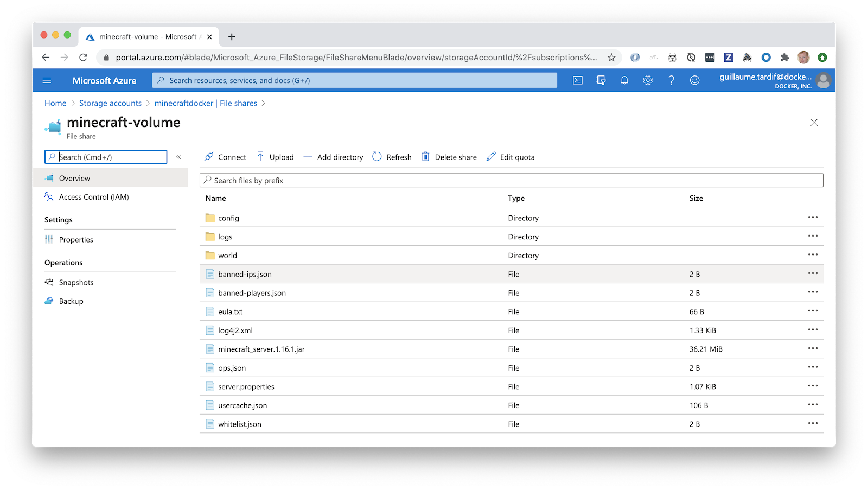Reload the page in browser

(83, 58)
